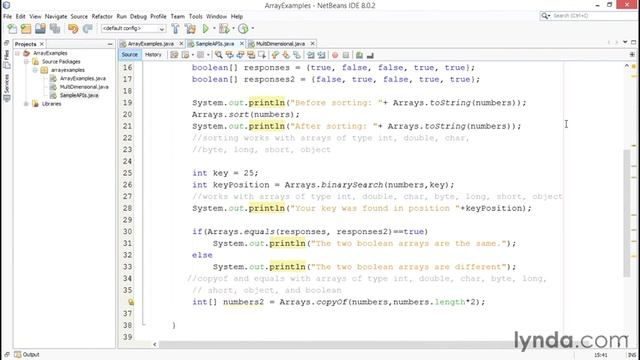Click the Find Next Occurrence icon

click(x=240, y=55)
